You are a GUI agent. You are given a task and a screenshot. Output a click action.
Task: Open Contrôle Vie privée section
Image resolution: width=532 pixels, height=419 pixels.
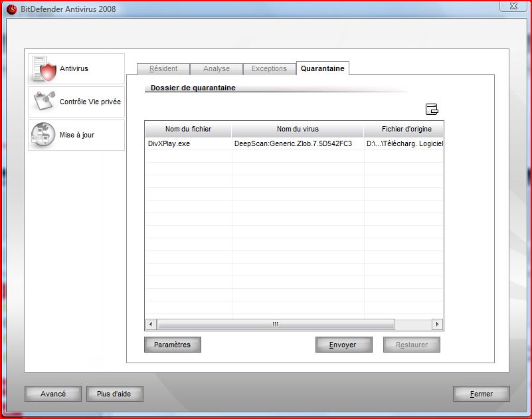76,102
